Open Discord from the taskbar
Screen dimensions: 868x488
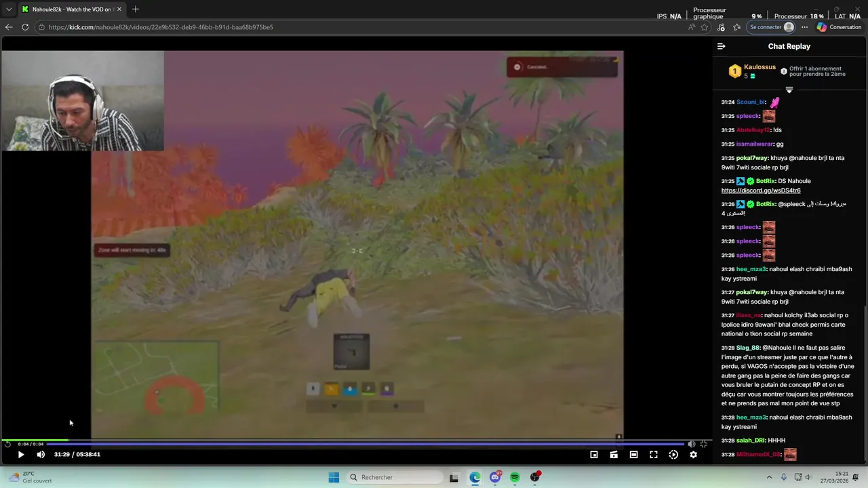pos(495,477)
